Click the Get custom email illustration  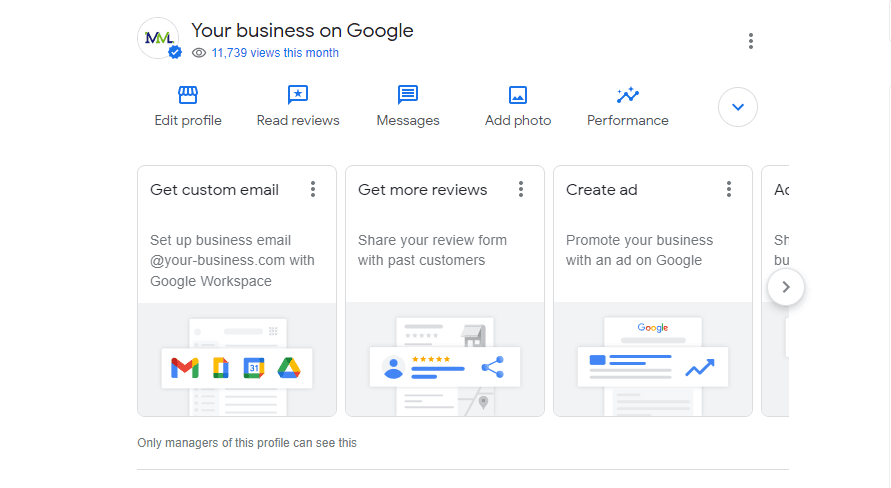pyautogui.click(x=237, y=360)
